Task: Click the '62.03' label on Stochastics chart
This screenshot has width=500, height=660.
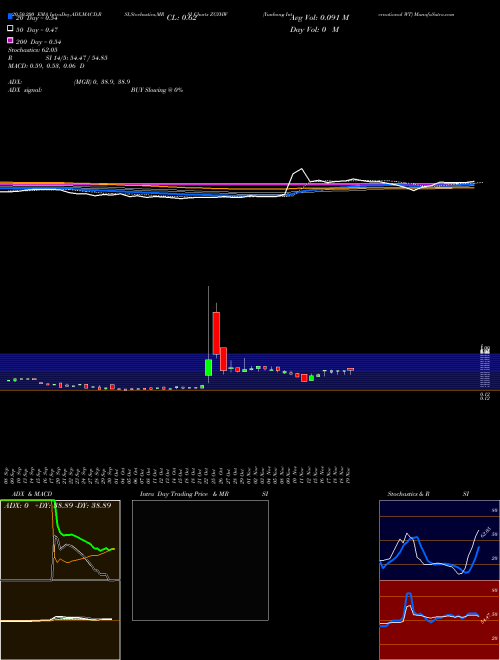Action: click(x=485, y=531)
